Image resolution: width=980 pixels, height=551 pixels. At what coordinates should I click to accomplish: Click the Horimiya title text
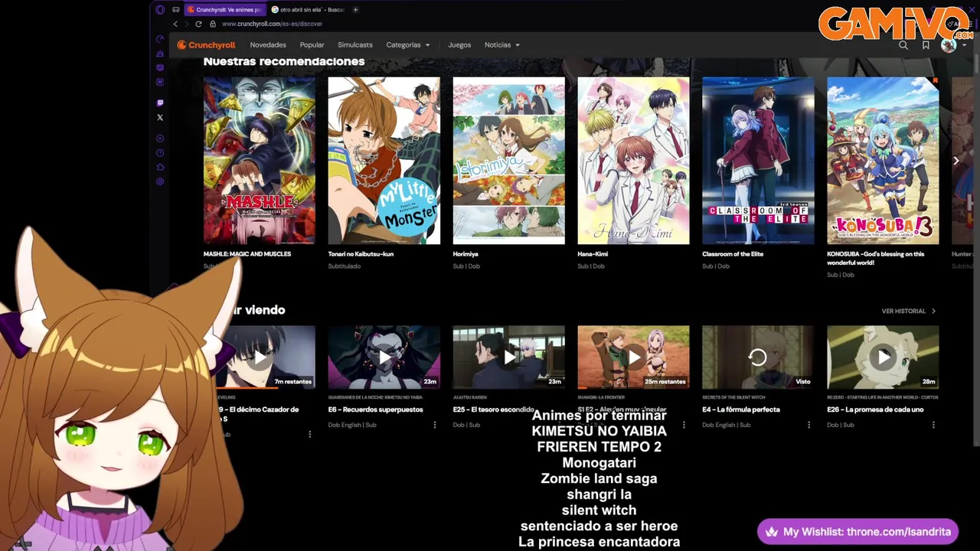click(x=465, y=254)
